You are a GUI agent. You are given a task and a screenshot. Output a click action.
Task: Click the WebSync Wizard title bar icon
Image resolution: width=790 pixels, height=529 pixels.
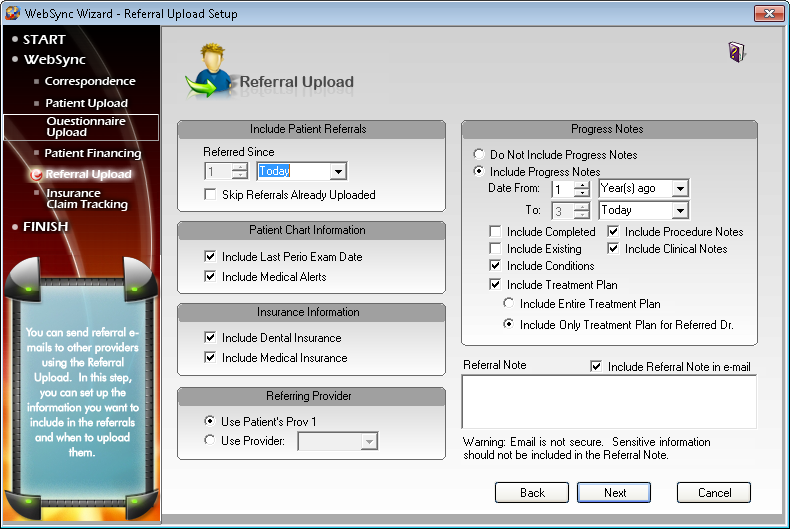tap(12, 12)
